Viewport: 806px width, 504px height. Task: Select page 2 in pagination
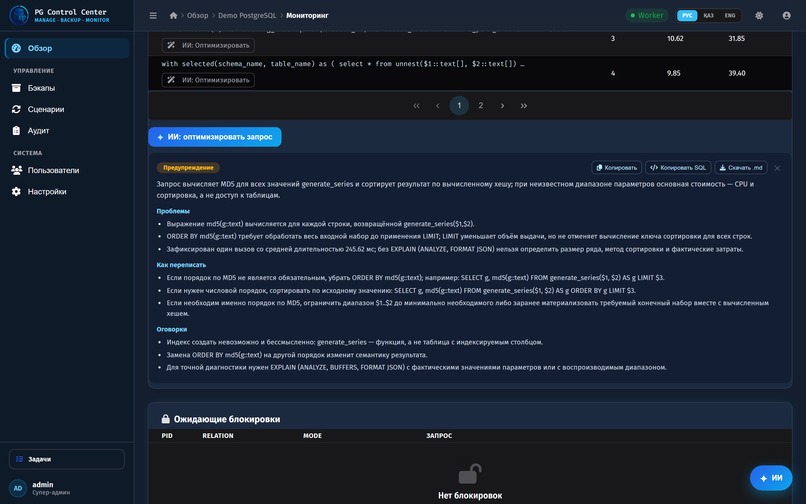point(481,105)
